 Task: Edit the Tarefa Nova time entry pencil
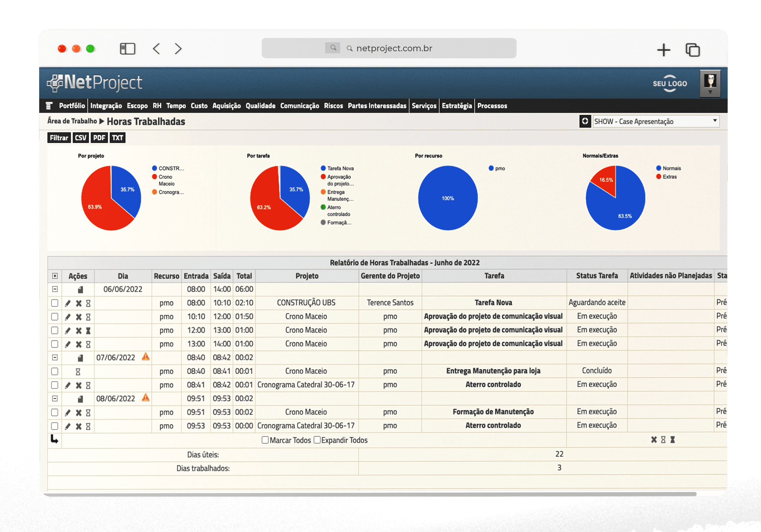pyautogui.click(x=68, y=303)
